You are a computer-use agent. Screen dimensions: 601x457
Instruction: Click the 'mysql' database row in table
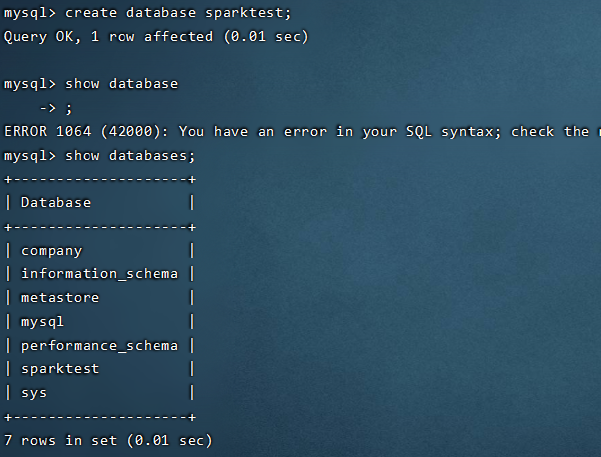(43, 322)
